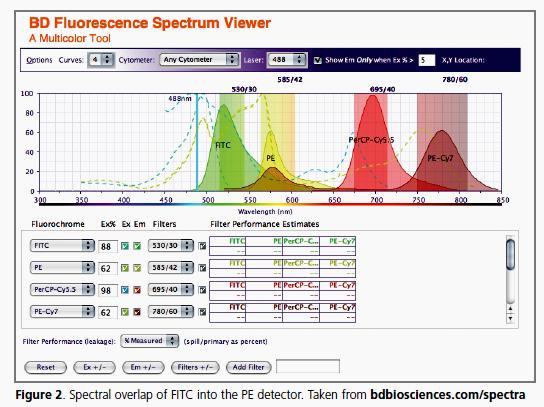
Task: Click the Ex % threshold input field
Action: (x=426, y=60)
